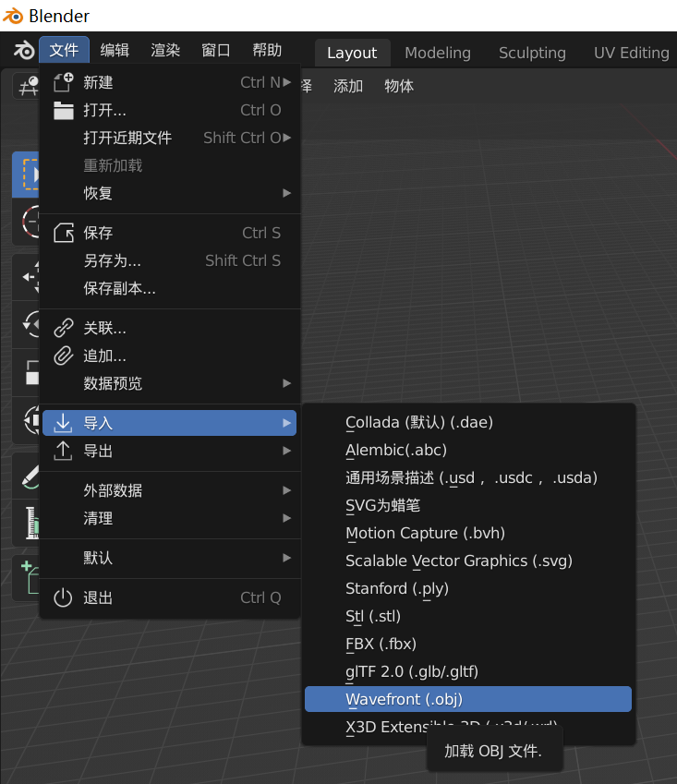The height and width of the screenshot is (784, 677).
Task: Open the 文件 menu
Action: [64, 50]
